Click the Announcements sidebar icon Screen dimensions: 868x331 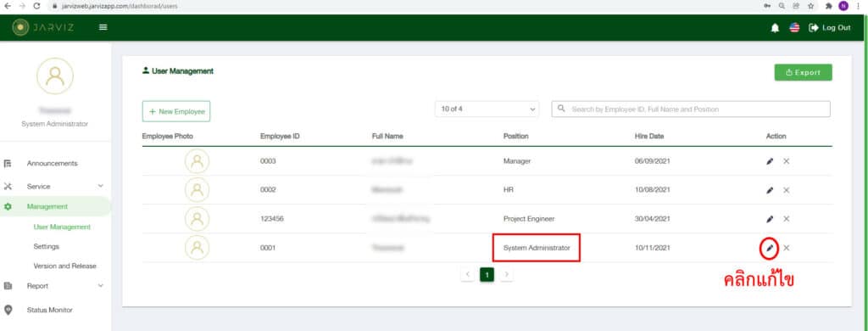click(x=8, y=164)
